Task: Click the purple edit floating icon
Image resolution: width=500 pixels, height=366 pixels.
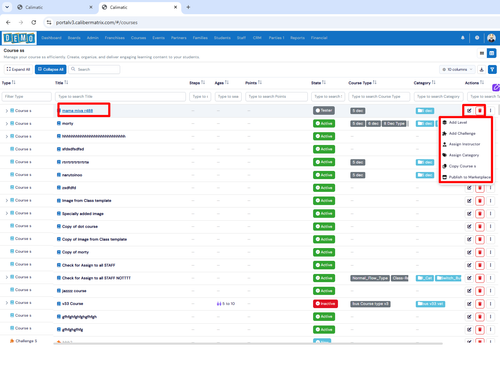Action: point(496,88)
